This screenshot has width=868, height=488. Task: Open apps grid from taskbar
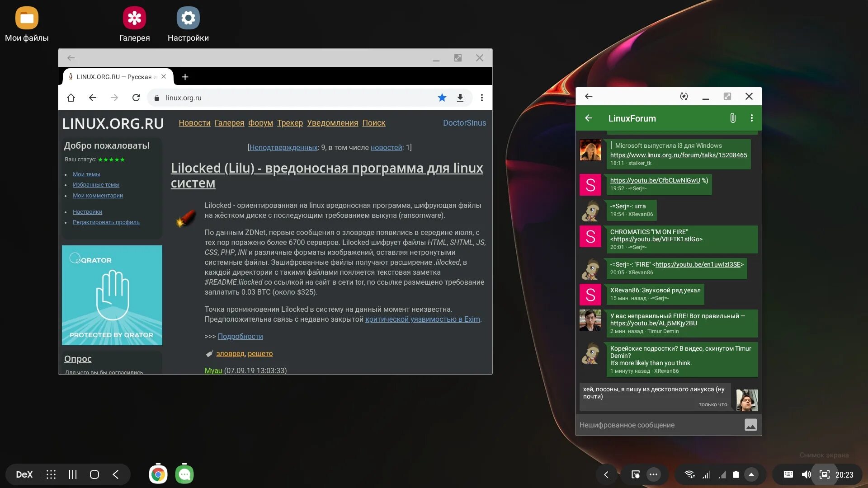51,475
